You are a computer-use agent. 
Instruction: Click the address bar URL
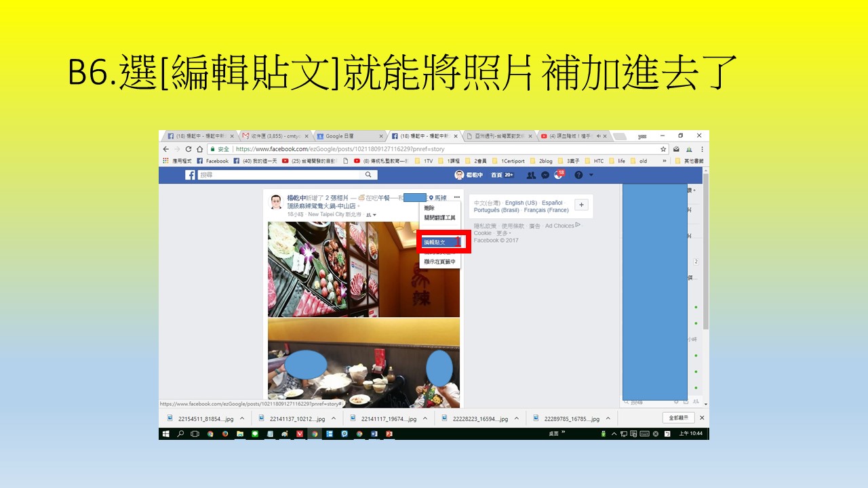pyautogui.click(x=340, y=149)
